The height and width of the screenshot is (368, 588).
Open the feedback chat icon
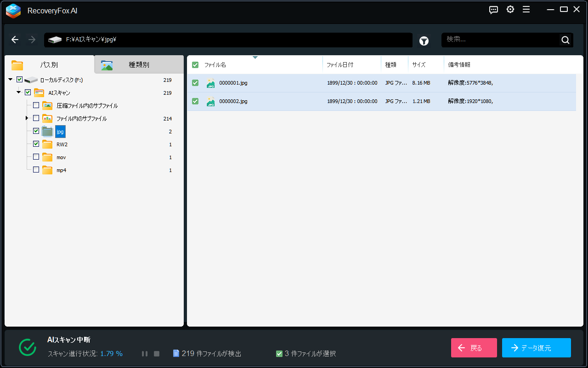click(493, 10)
